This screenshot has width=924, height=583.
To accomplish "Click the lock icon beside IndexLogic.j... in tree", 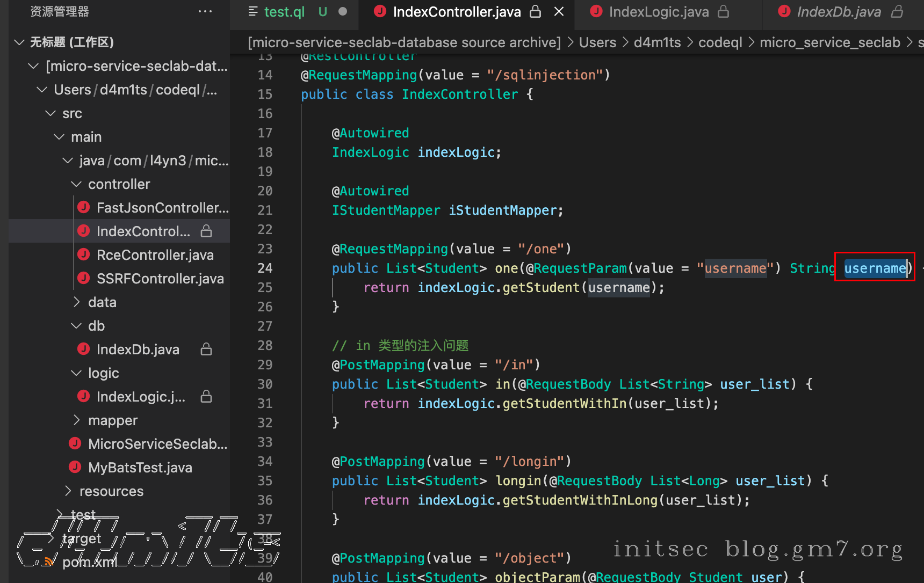I will pyautogui.click(x=206, y=397).
